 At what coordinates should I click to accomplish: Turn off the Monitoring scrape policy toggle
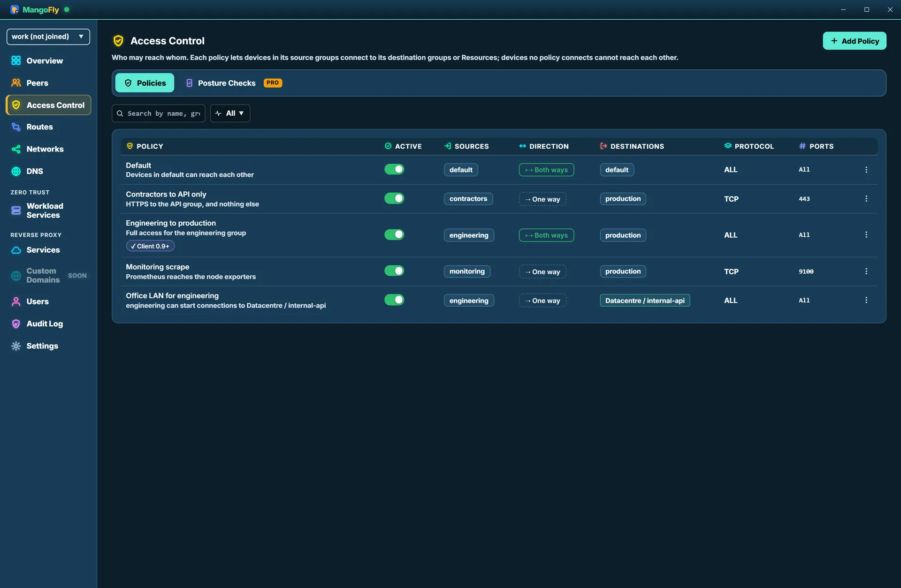click(x=394, y=271)
